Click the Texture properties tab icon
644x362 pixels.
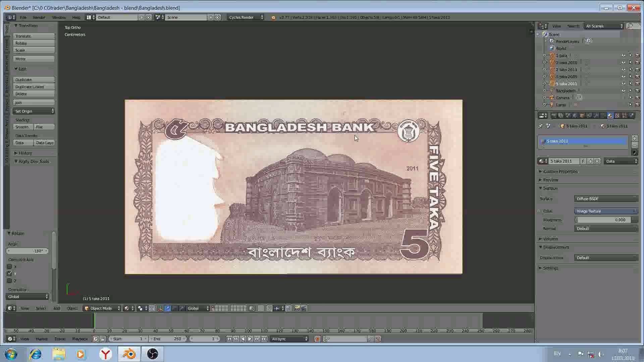[x=617, y=115]
